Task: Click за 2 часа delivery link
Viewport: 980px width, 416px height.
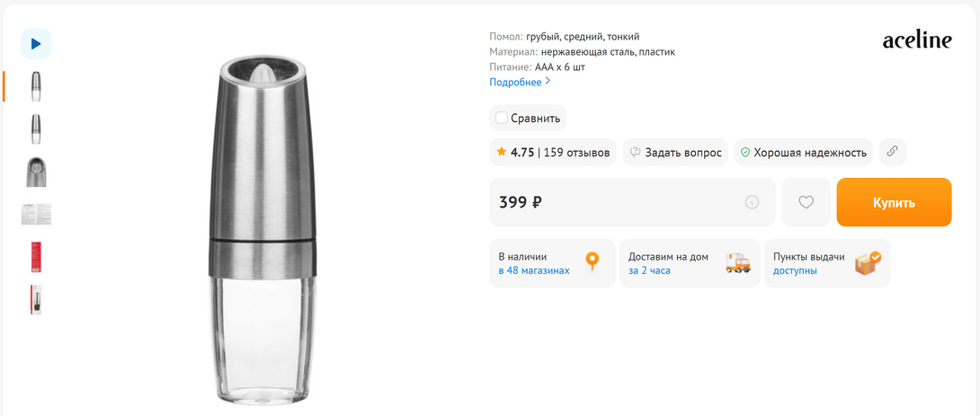Action: (x=649, y=270)
